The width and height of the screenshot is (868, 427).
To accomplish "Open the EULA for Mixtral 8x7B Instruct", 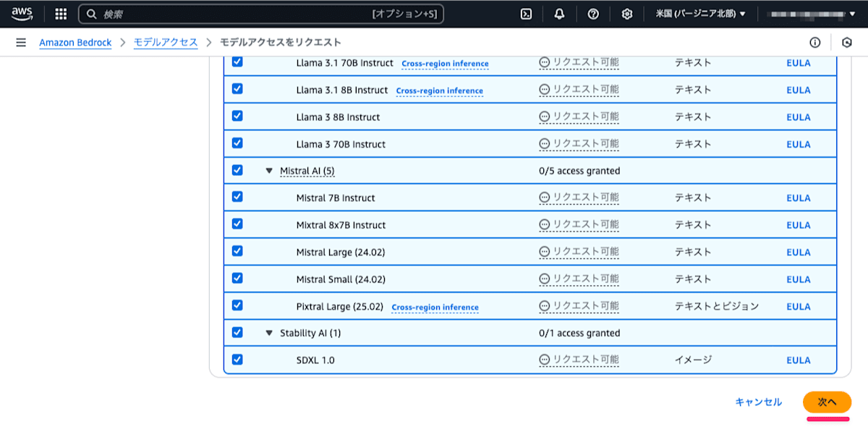I will [799, 225].
